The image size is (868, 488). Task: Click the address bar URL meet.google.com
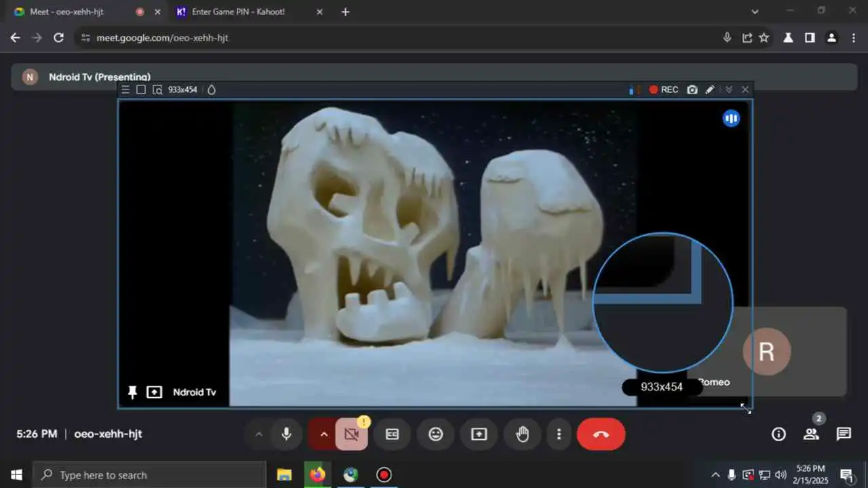[162, 38]
